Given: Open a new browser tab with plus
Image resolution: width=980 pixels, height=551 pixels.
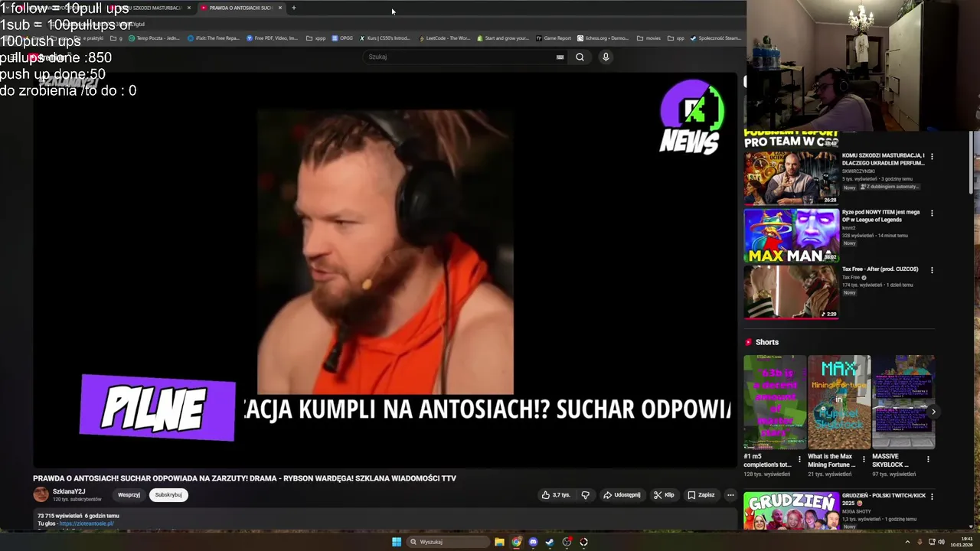Looking at the screenshot, I should pyautogui.click(x=294, y=8).
